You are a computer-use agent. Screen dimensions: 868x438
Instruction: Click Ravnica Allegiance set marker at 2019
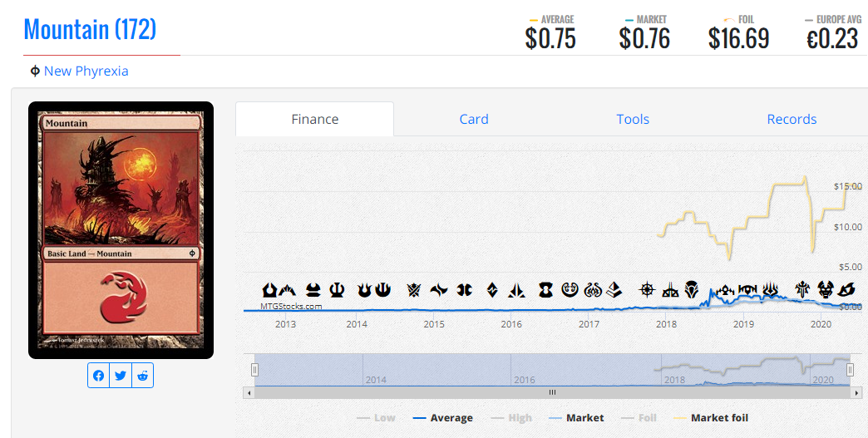point(747,289)
